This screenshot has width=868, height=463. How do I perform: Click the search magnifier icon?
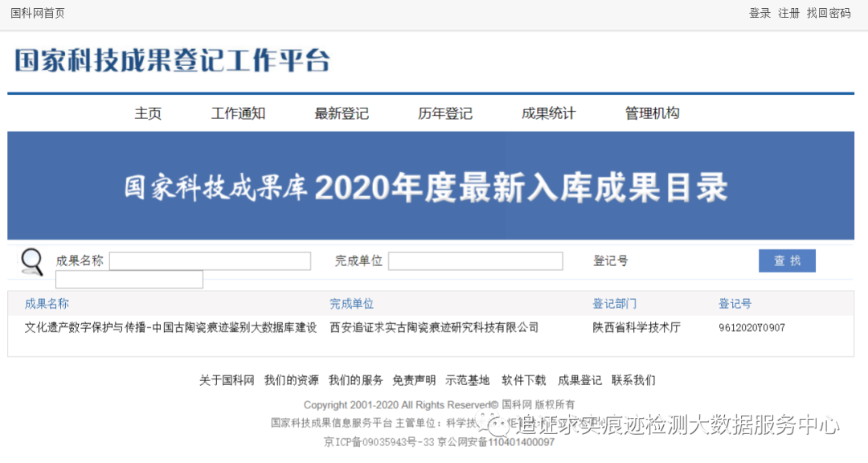[32, 261]
